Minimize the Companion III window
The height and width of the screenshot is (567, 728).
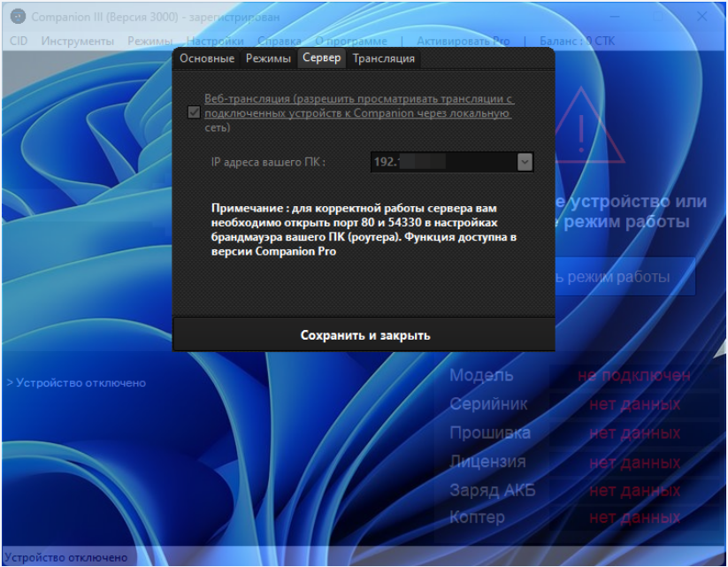point(615,17)
